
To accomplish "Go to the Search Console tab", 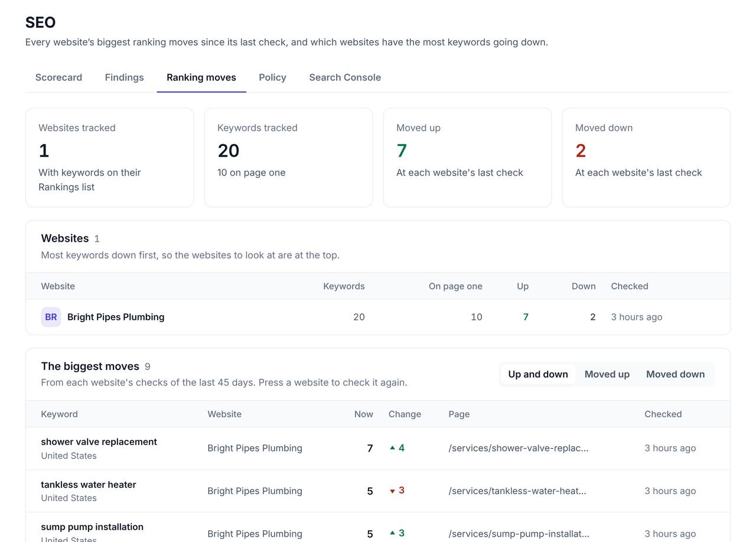I will click(345, 77).
